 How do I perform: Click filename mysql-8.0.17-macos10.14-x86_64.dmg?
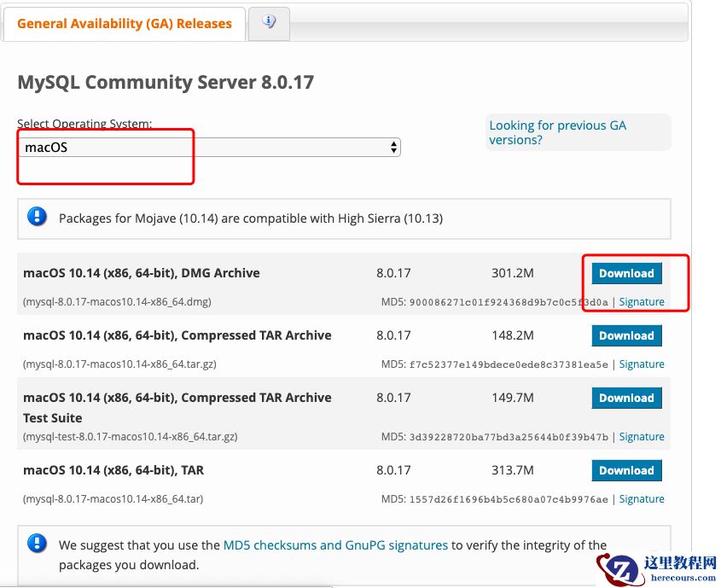pyautogui.click(x=117, y=302)
